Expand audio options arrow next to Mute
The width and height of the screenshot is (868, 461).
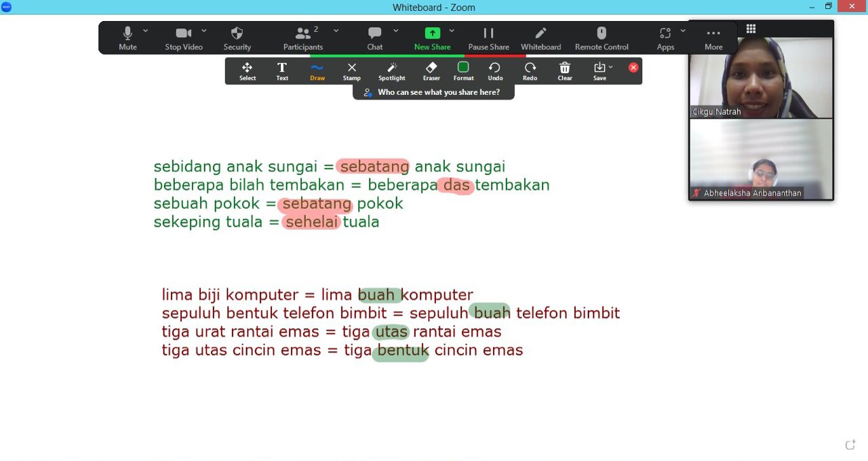145,31
